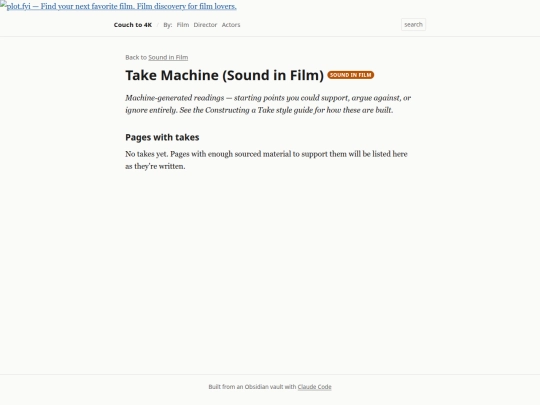
Task: Click the italic Machine-generated readings description
Action: [268, 104]
